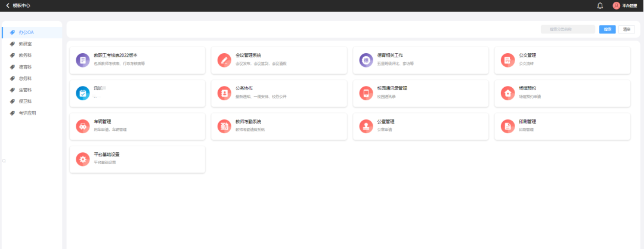Click the back arrow beside 模板中心
The image size is (644, 249).
click(7, 5)
